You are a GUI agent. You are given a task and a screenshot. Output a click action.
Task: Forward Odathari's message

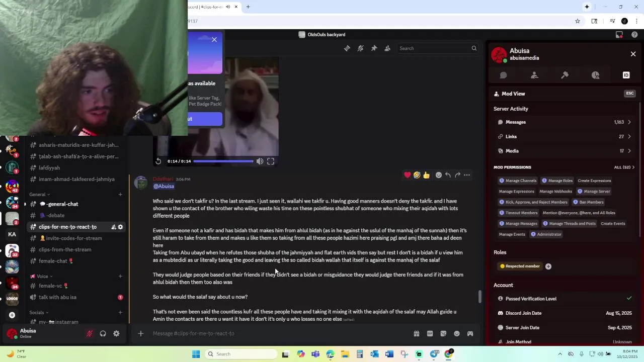pos(457,175)
